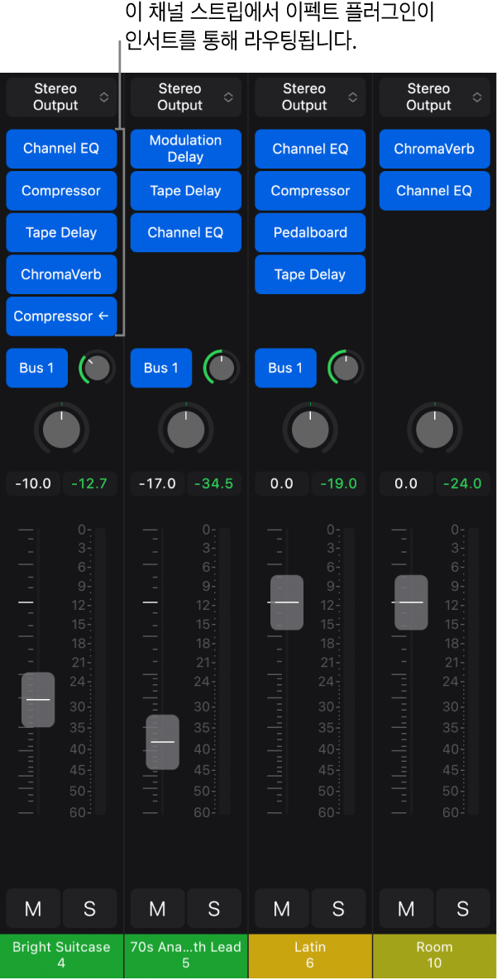Viewport: 497px width, 980px height.
Task: Click volume fader handle on Room strip
Action: click(x=411, y=602)
